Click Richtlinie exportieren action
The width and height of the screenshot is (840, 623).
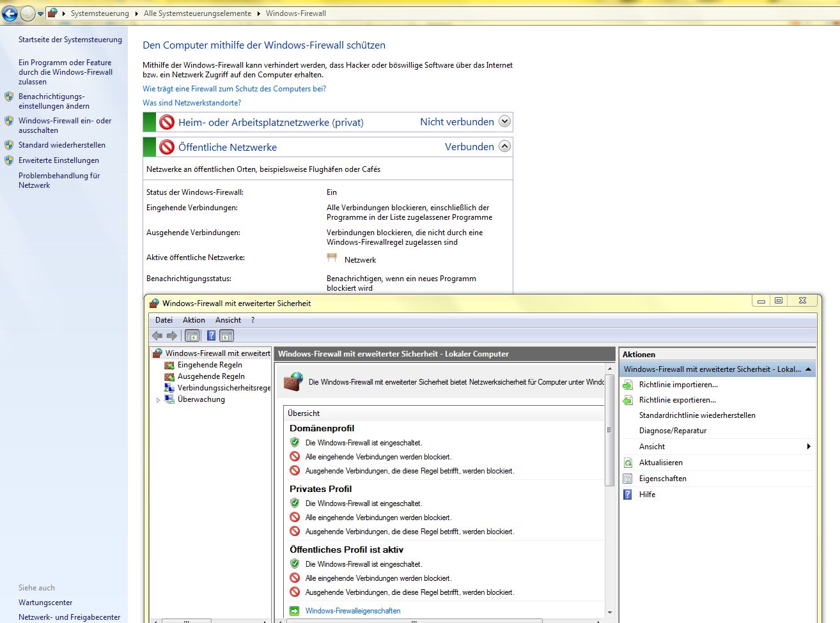click(x=678, y=400)
